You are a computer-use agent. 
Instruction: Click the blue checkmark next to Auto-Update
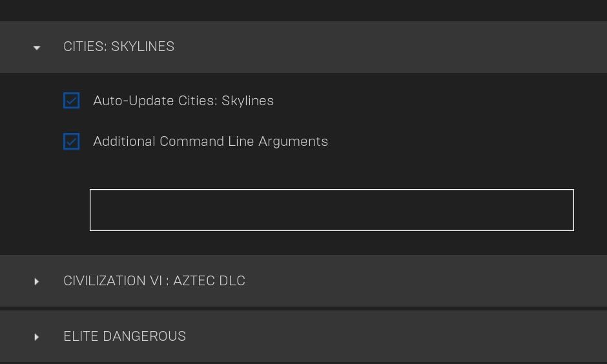tap(72, 101)
